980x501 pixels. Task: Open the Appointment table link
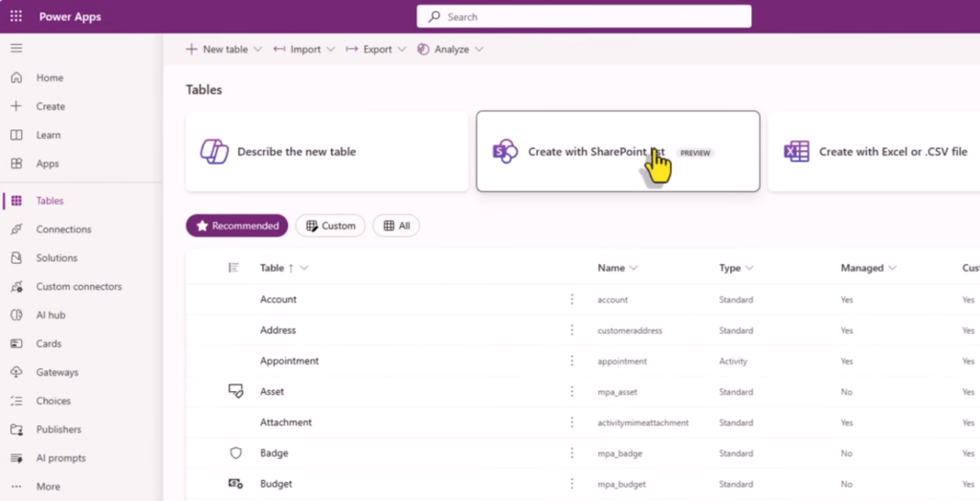pos(289,361)
